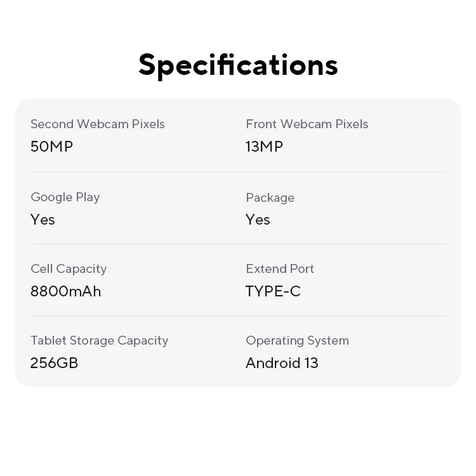Select the 256GB value

tap(54, 363)
